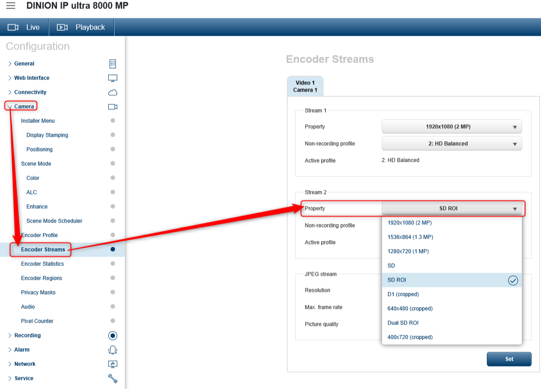Image resolution: width=541 pixels, height=392 pixels.
Task: Open the Enhance page
Action: 37,207
